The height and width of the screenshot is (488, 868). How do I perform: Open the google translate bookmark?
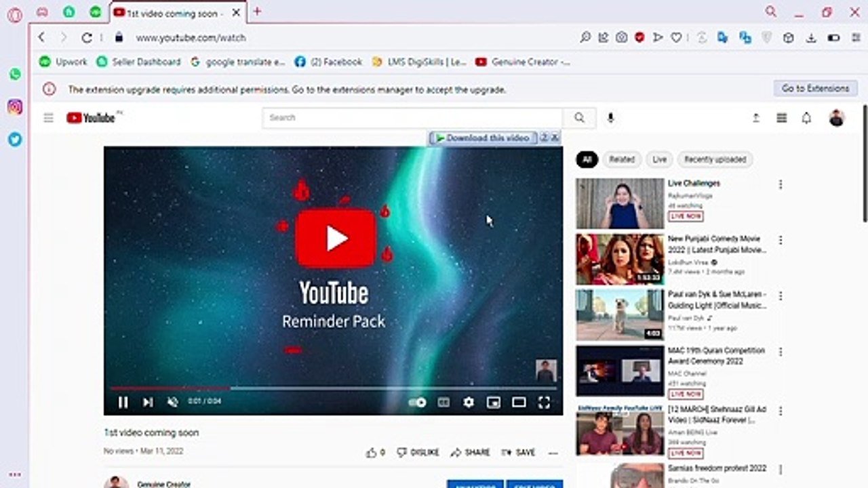coord(237,62)
